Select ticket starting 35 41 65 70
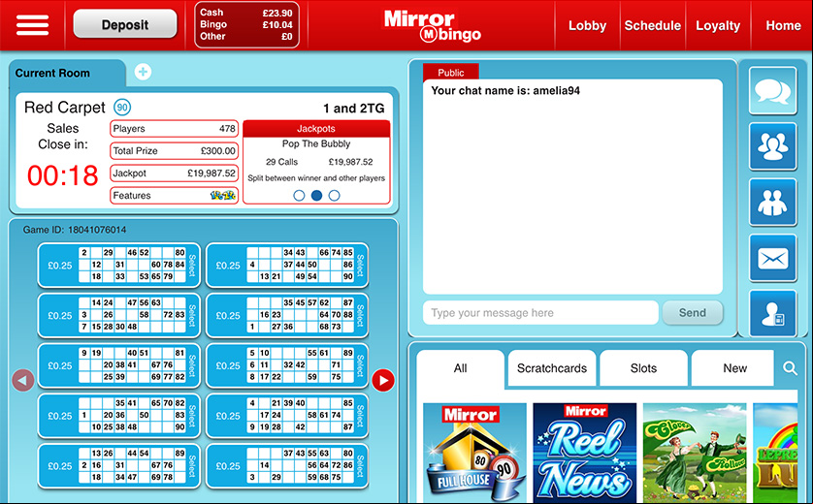 (119, 416)
